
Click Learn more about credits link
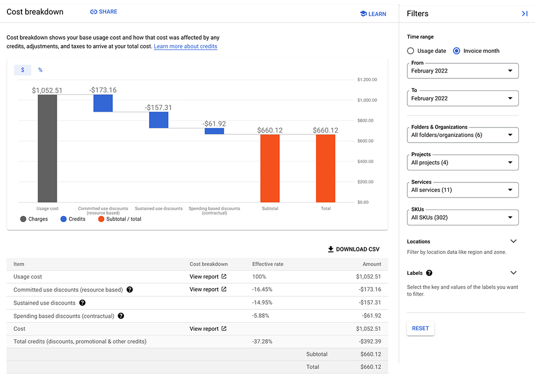click(185, 47)
